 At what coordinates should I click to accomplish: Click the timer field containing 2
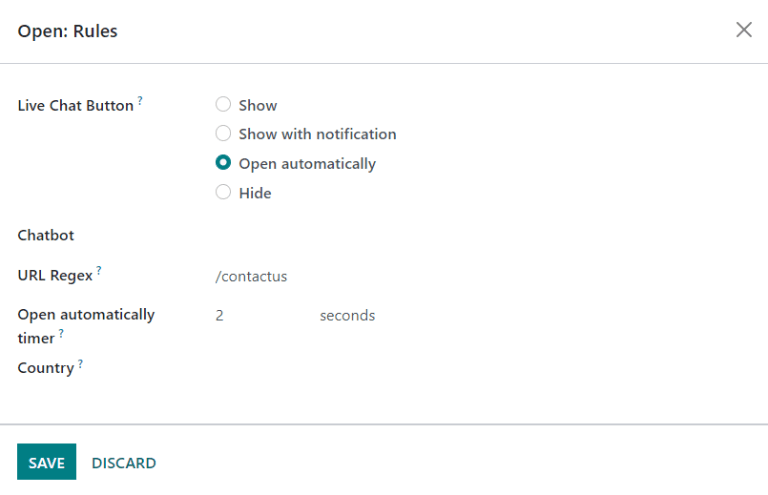255,315
